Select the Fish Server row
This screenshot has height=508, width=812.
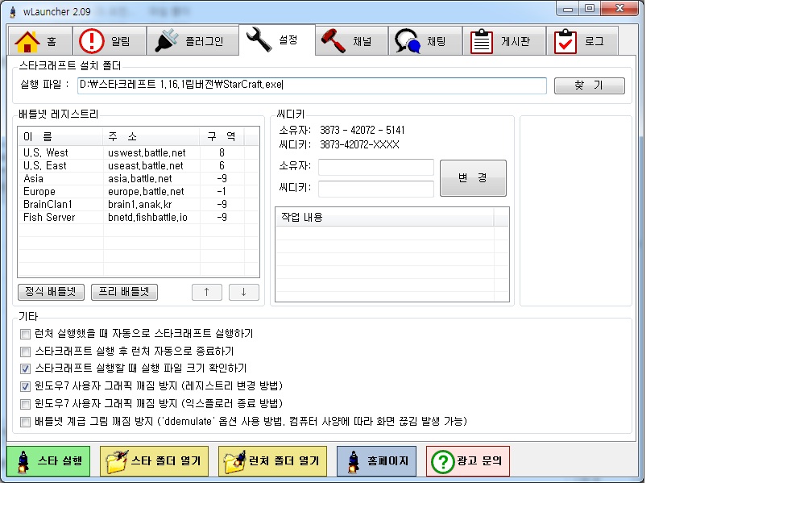139,217
